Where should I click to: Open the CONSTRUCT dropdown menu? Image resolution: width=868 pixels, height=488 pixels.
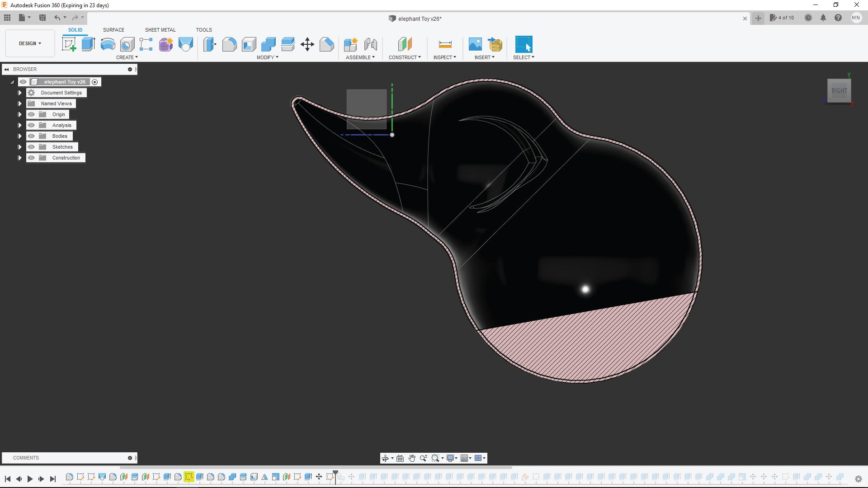(405, 57)
